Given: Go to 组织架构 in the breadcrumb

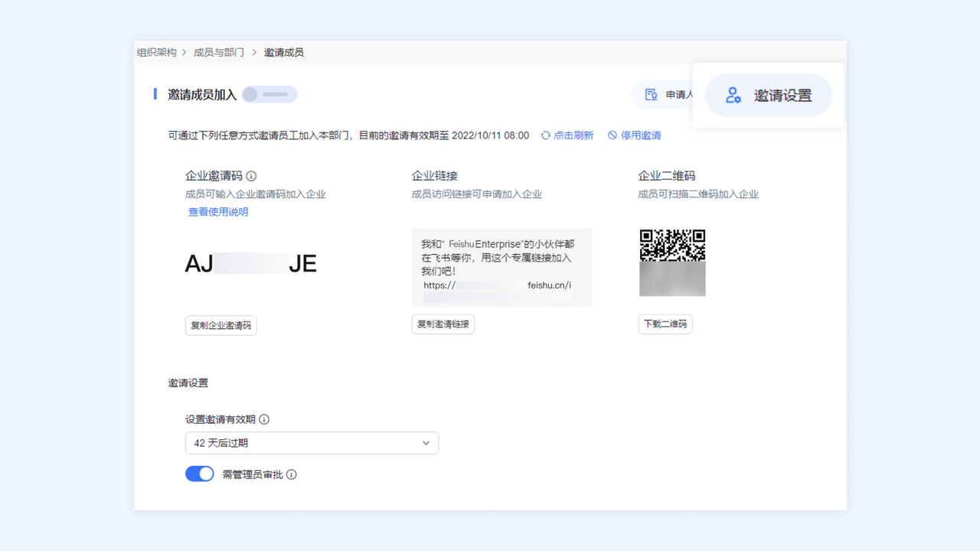Looking at the screenshot, I should pos(157,53).
